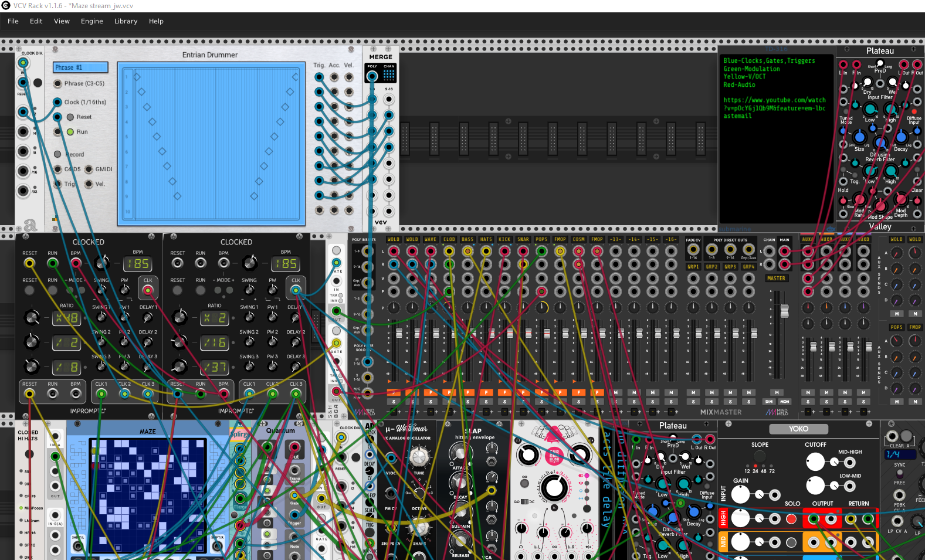The width and height of the screenshot is (925, 560).
Task: Click the Entrian Drummer pattern grid
Action: coord(211,144)
